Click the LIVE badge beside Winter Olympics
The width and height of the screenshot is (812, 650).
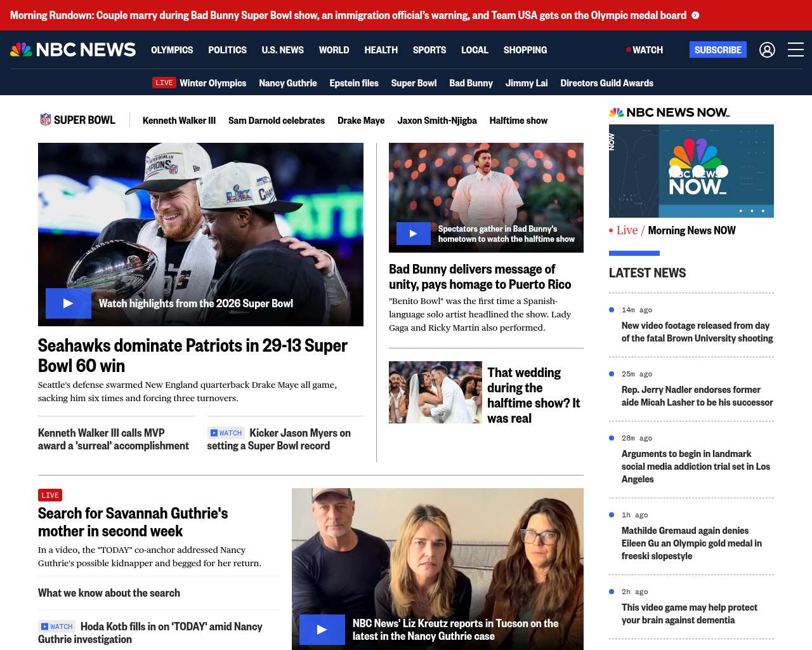[x=164, y=83]
